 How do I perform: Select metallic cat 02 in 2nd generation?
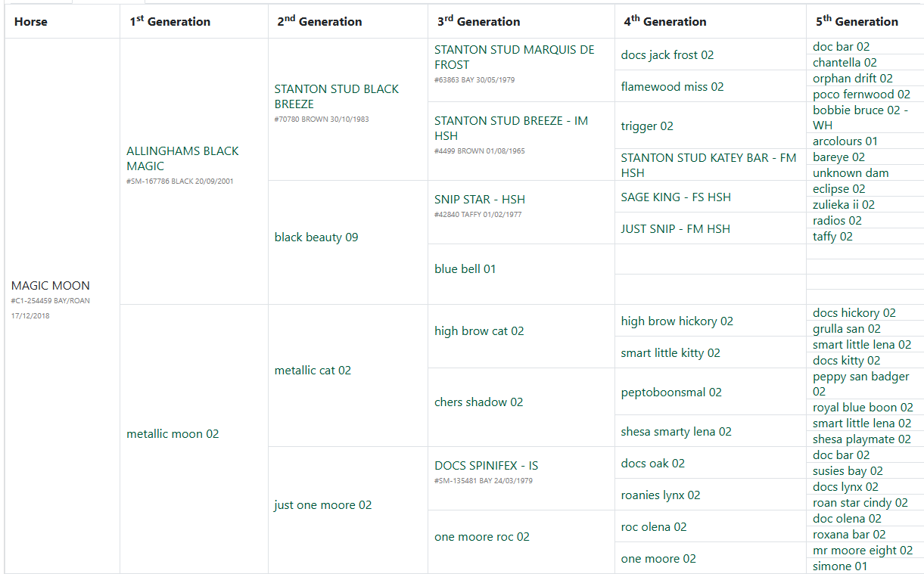(313, 370)
